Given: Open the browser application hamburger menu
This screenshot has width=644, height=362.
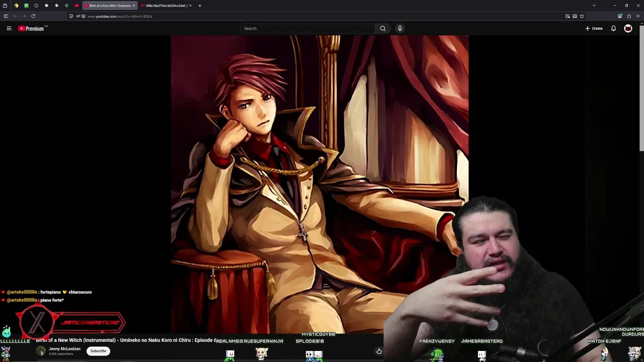Looking at the screenshot, I should coord(638,16).
